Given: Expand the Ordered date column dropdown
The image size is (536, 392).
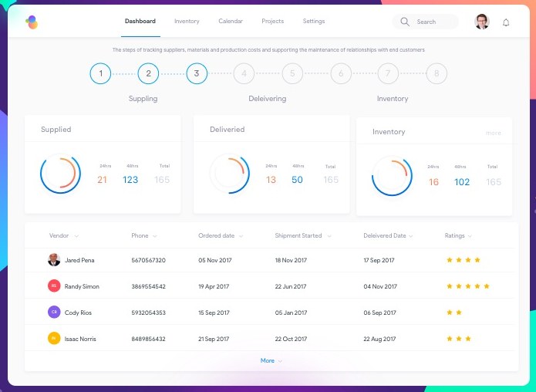Looking at the screenshot, I should [x=241, y=236].
